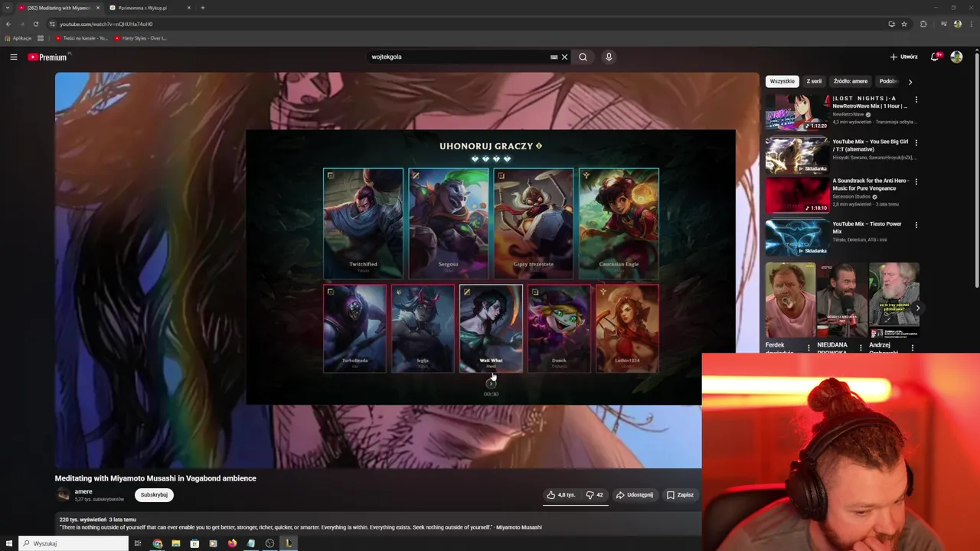Open Tiesto Power Mix thumbnail
The image size is (980, 551).
coord(797,237)
